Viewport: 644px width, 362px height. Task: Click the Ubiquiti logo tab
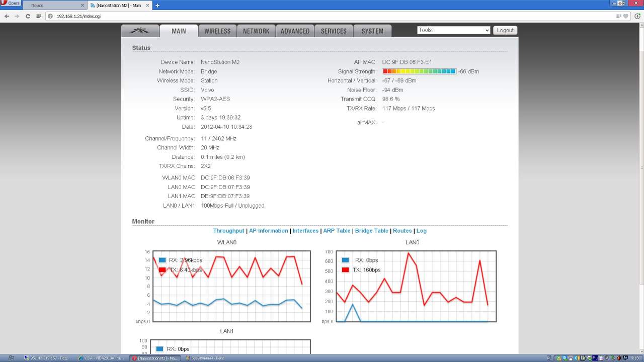click(140, 31)
